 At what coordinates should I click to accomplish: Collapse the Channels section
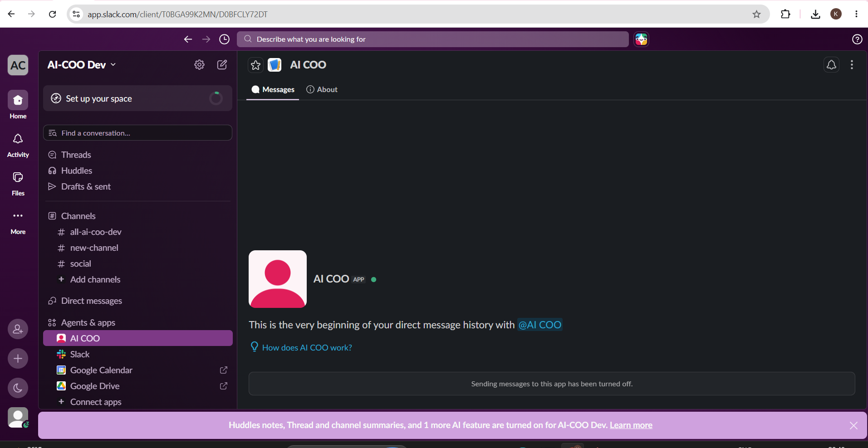(x=78, y=216)
